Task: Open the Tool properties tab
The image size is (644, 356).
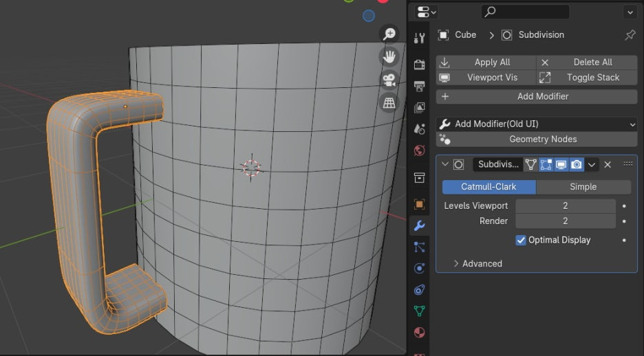Action: coord(419,38)
